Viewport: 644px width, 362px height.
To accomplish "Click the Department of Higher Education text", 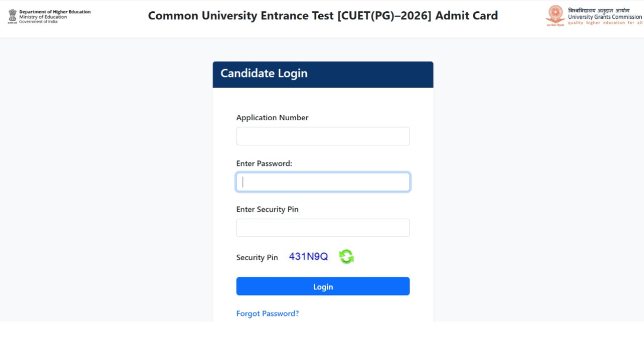I will [x=55, y=12].
